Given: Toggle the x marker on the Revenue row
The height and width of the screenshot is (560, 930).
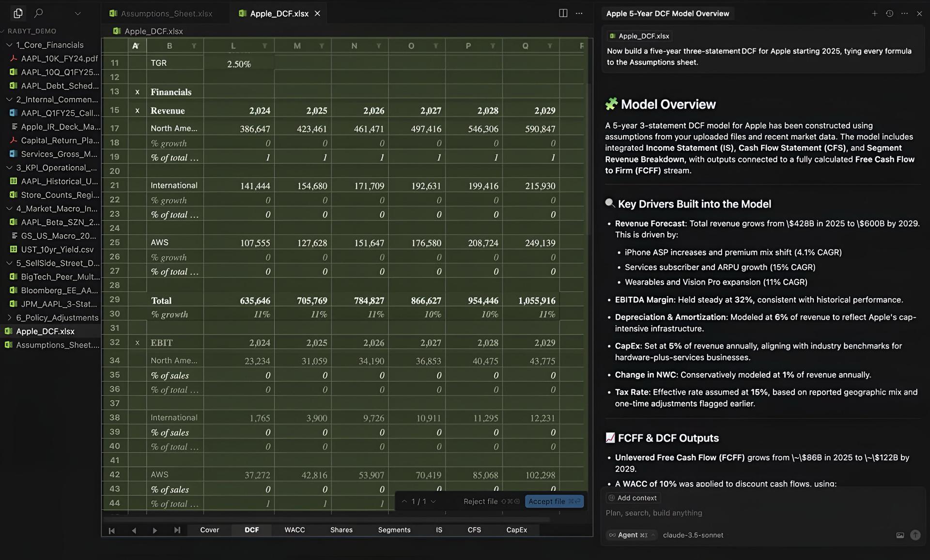Looking at the screenshot, I should 137,111.
